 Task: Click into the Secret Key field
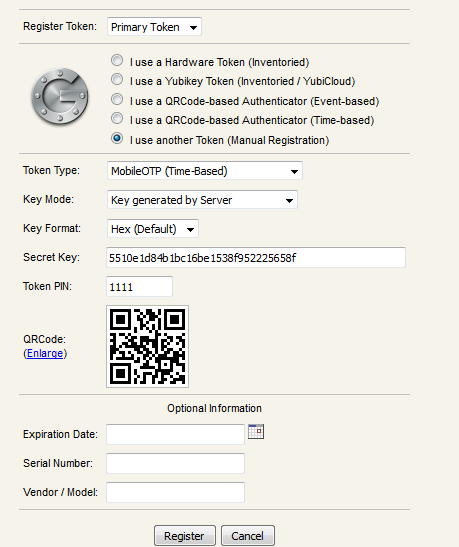[x=256, y=257]
